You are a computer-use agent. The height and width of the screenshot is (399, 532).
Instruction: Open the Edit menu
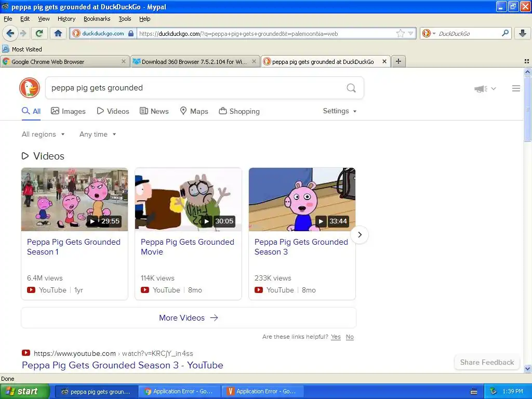point(25,19)
